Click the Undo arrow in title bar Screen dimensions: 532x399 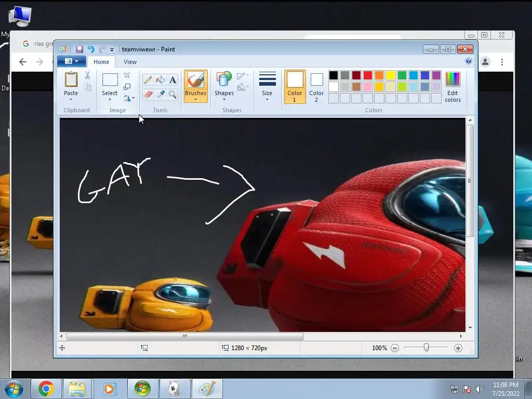coord(91,49)
